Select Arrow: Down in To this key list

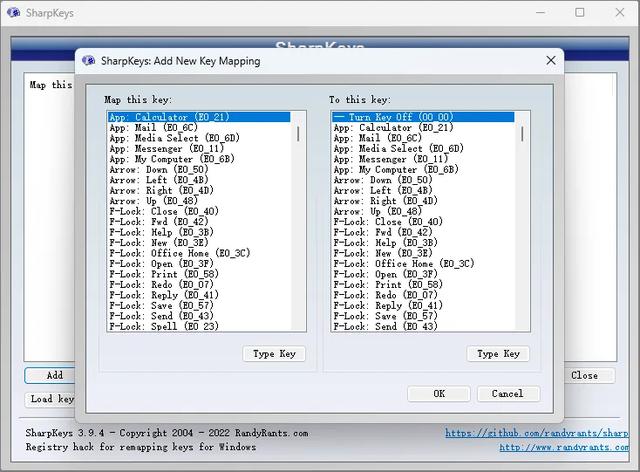tap(423, 180)
